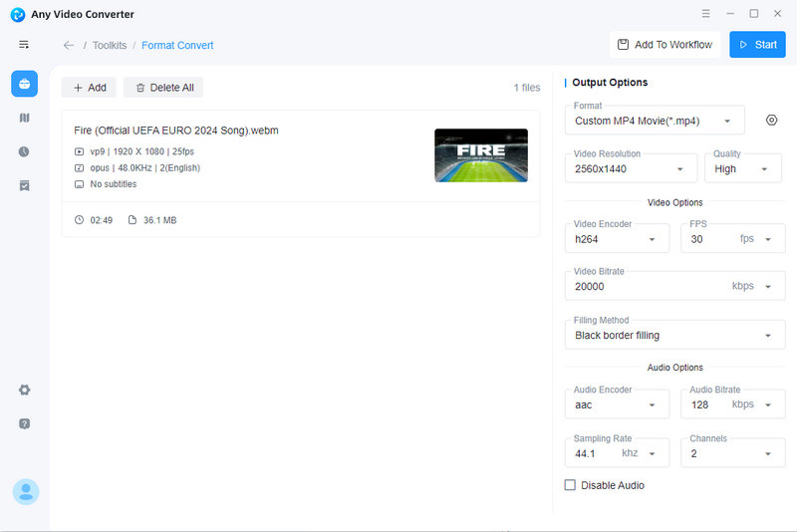
Task: Click the vp9 1920 X 1080 25fps info
Action: [141, 151]
